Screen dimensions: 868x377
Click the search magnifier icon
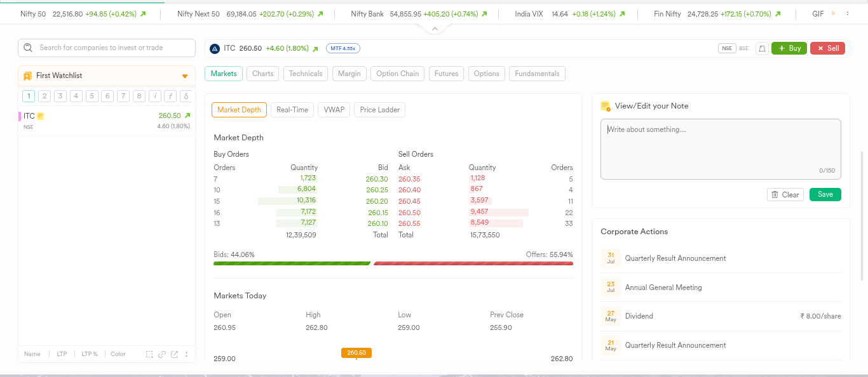(29, 48)
